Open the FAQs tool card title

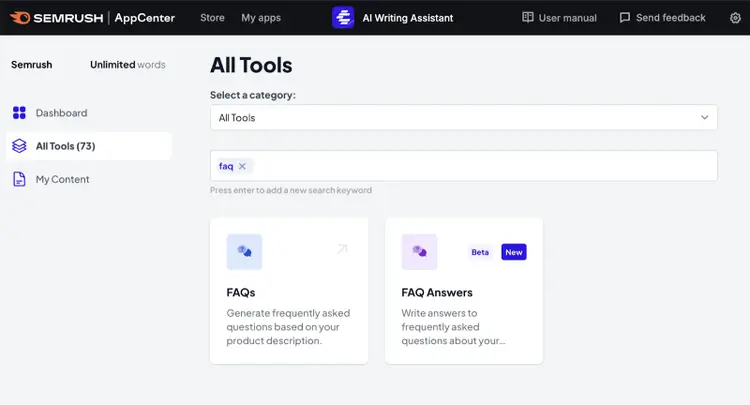(241, 293)
